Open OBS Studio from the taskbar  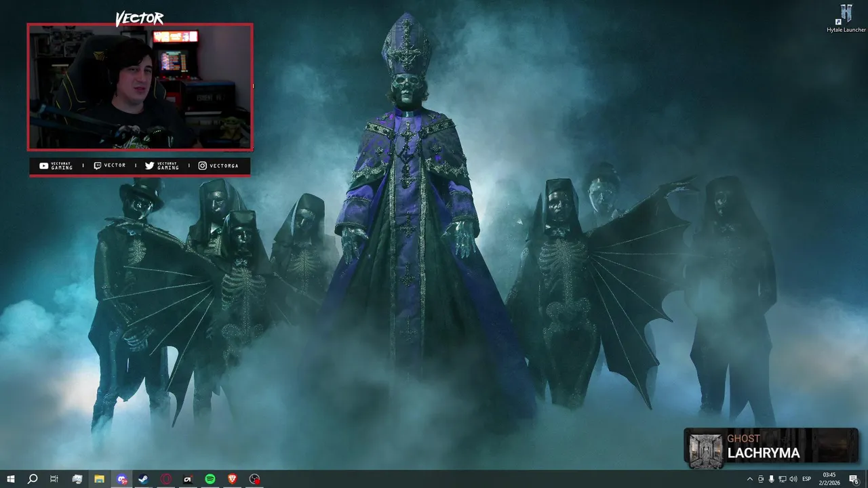(254, 479)
